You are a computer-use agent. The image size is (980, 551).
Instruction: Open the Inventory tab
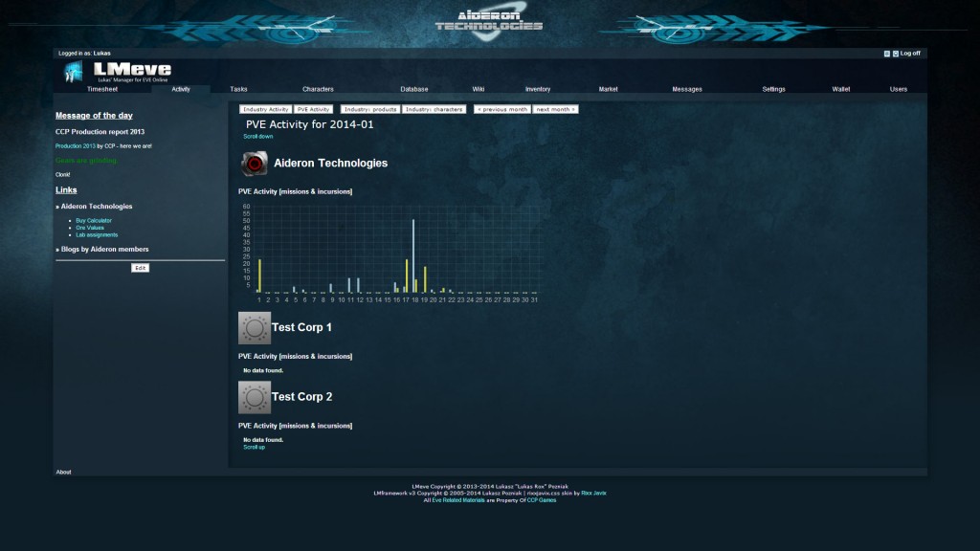coord(538,89)
